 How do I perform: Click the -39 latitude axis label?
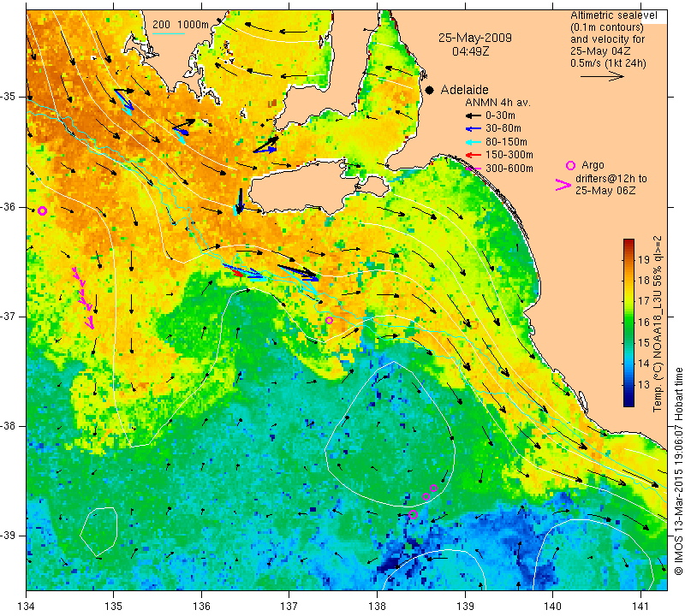pos(9,536)
